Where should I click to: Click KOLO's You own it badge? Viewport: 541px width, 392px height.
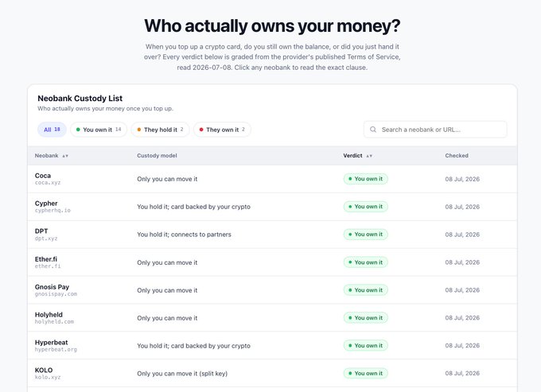tap(365, 374)
